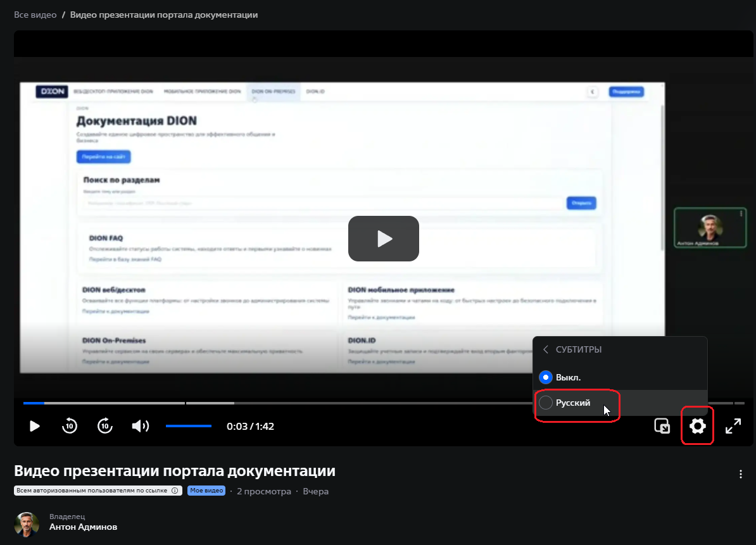Return to Все видео via the breadcrumb

tap(34, 14)
